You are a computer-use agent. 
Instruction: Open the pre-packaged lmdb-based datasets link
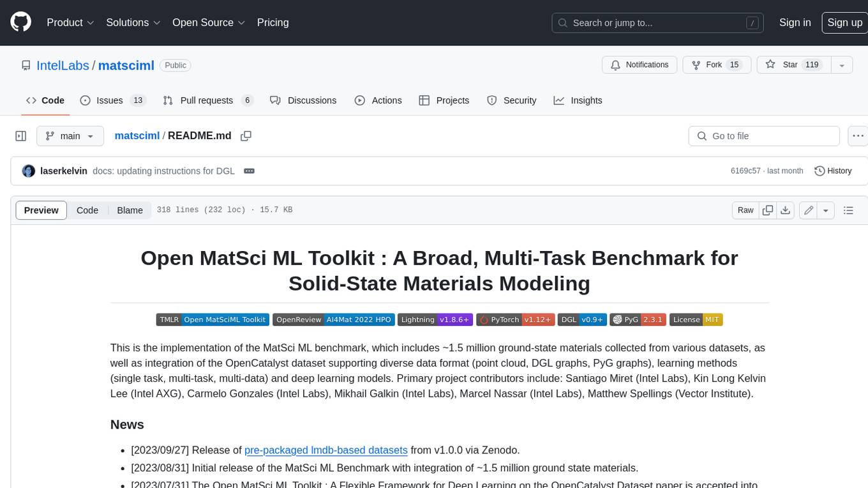click(326, 450)
